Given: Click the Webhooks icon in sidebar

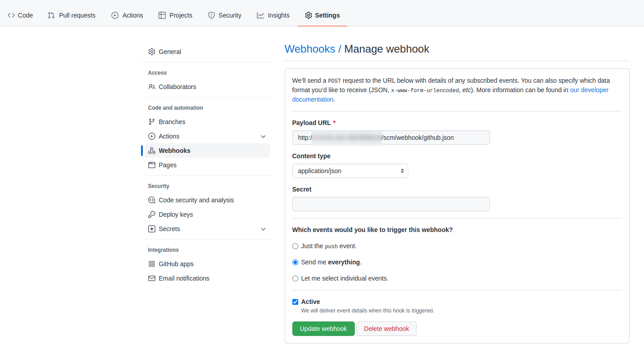Looking at the screenshot, I should [x=152, y=151].
